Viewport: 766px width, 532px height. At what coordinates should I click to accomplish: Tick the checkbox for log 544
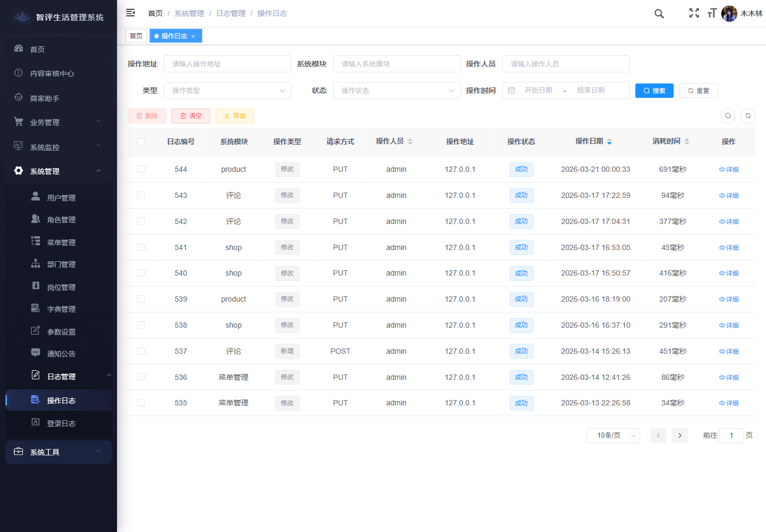coord(141,169)
